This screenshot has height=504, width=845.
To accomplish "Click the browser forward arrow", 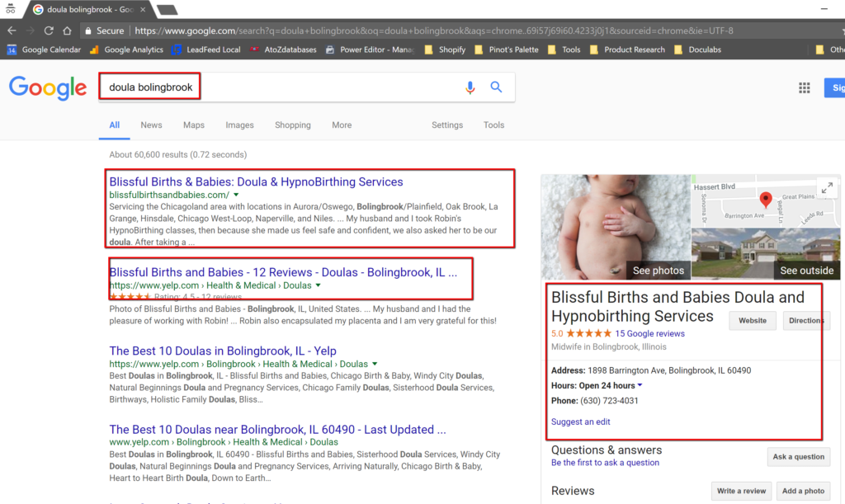I will coord(31,31).
